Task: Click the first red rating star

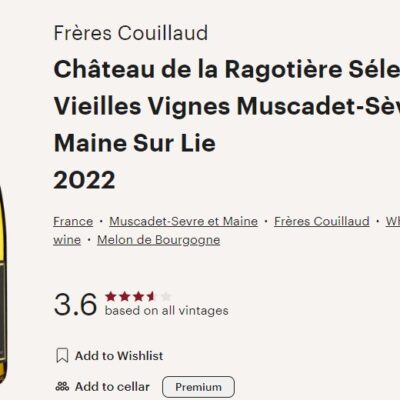Action: pos(111,296)
